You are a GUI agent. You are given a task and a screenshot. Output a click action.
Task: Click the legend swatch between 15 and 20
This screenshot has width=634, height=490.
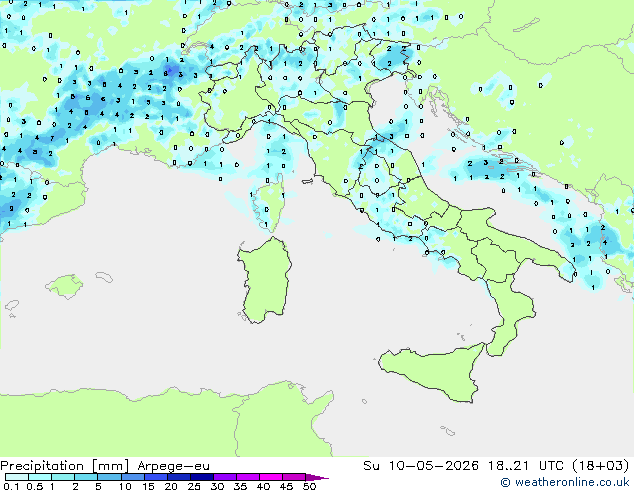155,477
